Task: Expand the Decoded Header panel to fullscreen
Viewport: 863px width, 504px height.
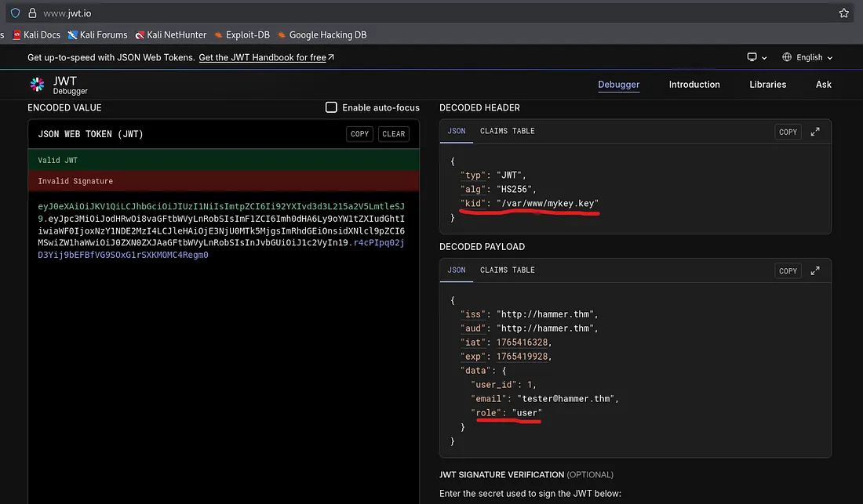Action: tap(815, 132)
